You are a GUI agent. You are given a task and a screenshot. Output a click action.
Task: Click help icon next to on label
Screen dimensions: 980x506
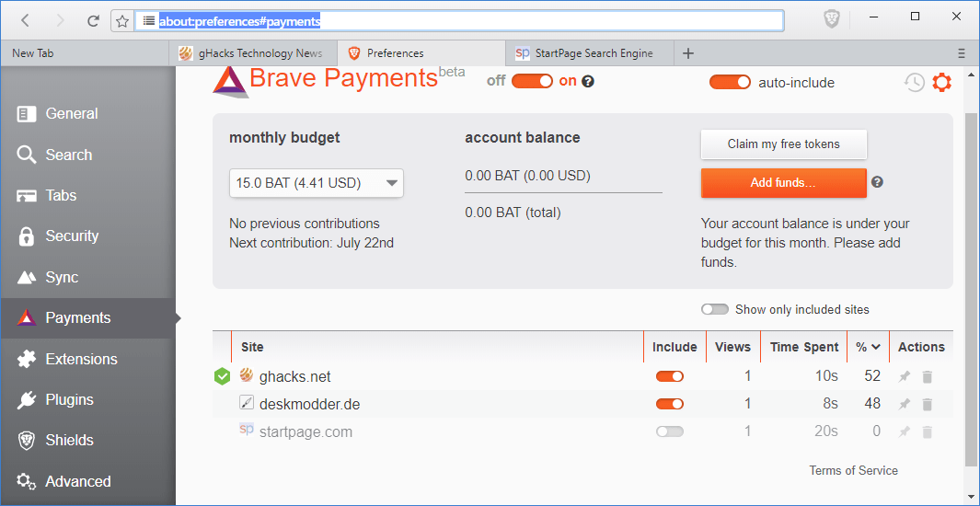click(x=587, y=81)
